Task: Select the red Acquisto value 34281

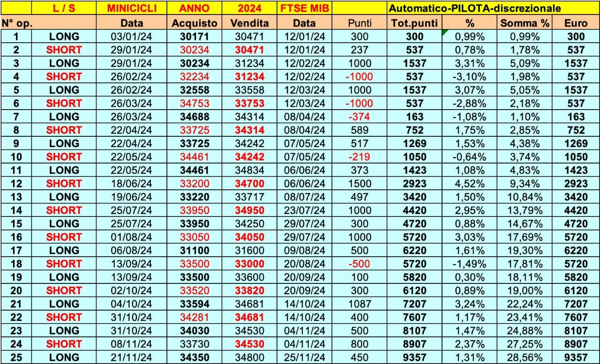Action: (x=195, y=317)
